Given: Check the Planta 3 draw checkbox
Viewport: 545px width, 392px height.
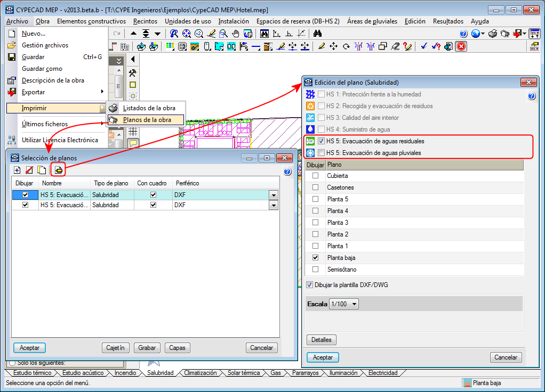Looking at the screenshot, I should coord(316,223).
